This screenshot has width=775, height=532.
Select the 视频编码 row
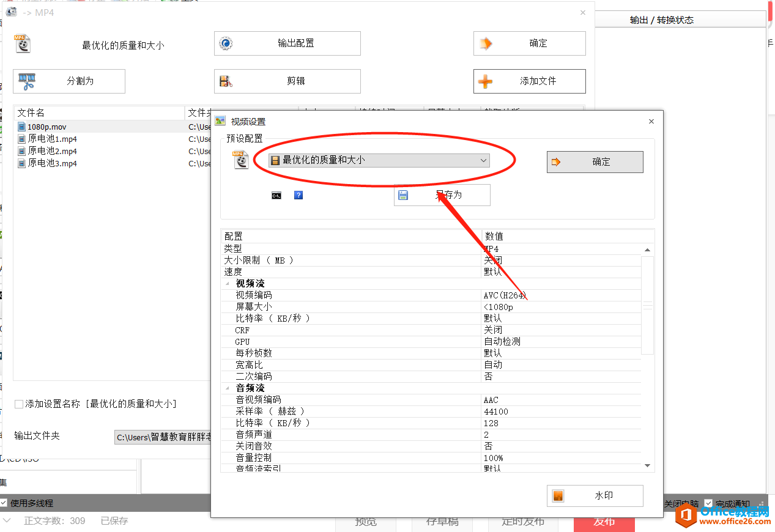[431, 295]
